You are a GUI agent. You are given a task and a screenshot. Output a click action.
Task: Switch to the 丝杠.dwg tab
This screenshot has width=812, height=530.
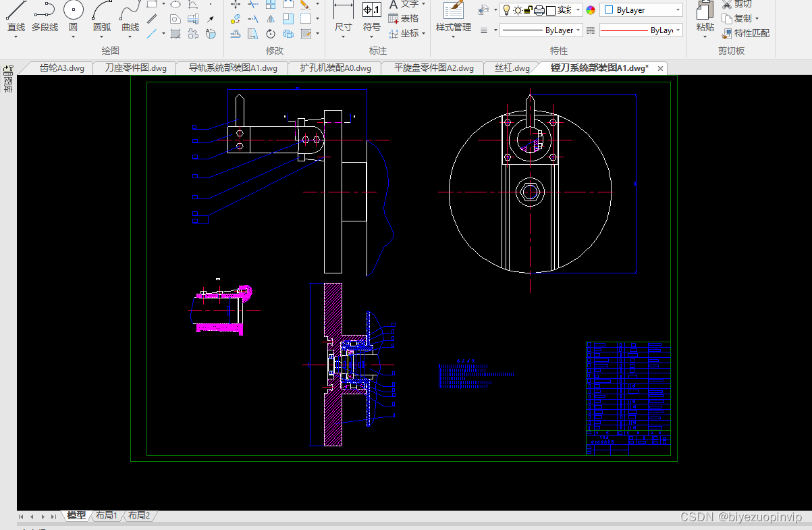point(512,68)
